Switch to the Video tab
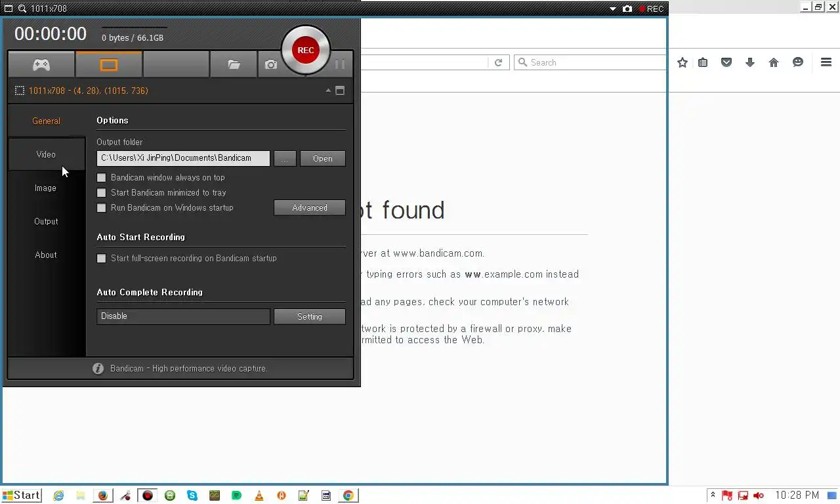Image resolution: width=840 pixels, height=504 pixels. [46, 154]
